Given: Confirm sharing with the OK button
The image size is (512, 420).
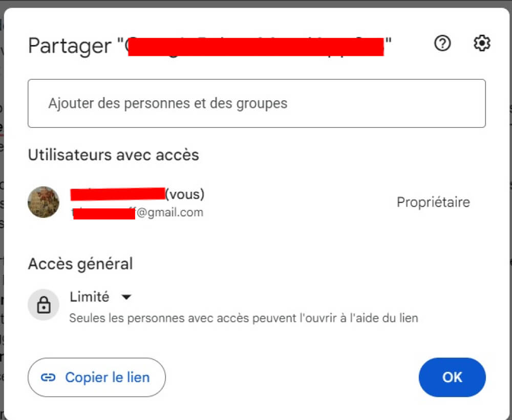Looking at the screenshot, I should pyautogui.click(x=452, y=377).
